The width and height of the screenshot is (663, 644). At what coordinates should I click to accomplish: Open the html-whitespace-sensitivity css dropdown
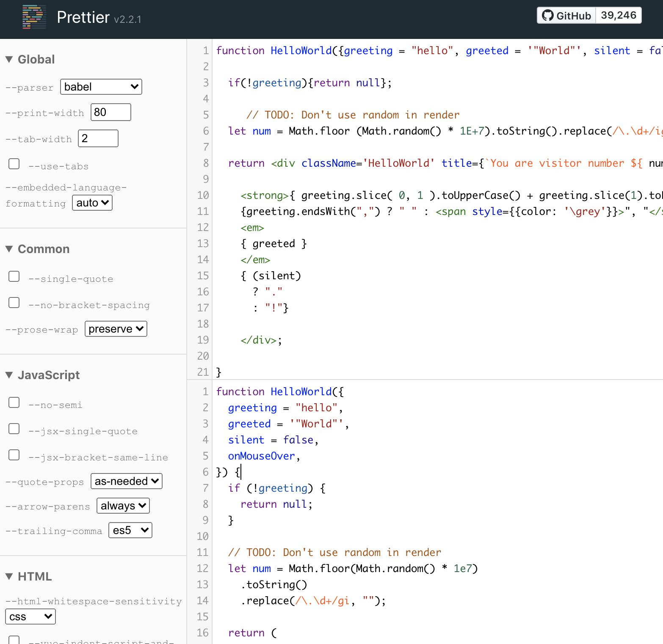30,617
